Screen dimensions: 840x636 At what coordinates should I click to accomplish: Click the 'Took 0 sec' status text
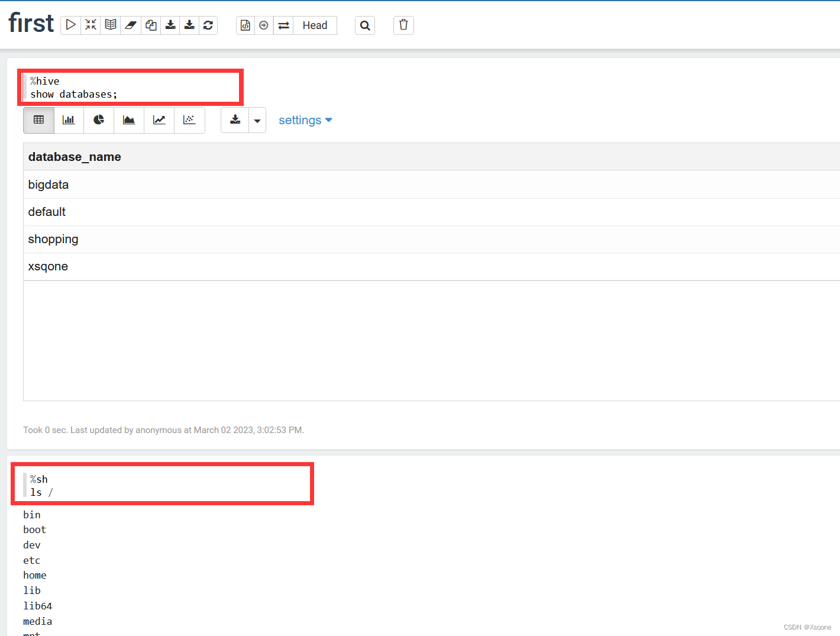click(x=163, y=430)
